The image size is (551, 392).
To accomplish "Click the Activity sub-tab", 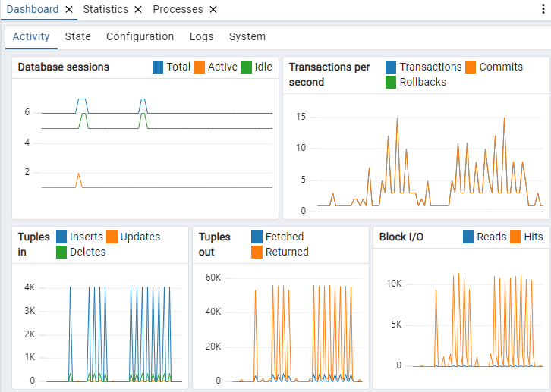I will coord(31,36).
